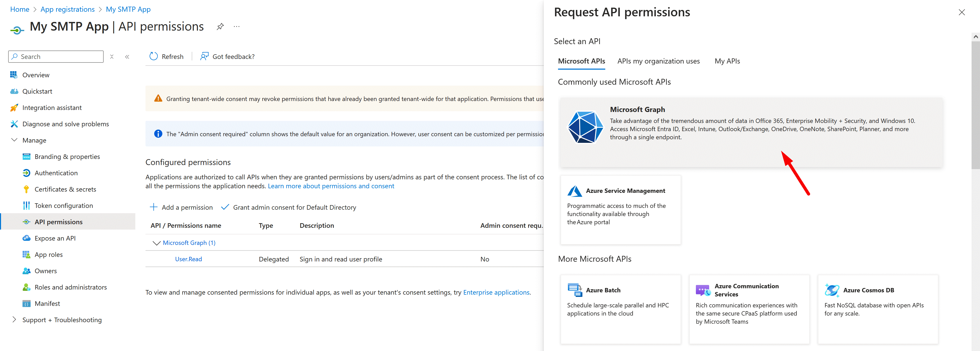Click the 'No' admin consent value for User.Read
The width and height of the screenshot is (980, 351).
coord(485,259)
